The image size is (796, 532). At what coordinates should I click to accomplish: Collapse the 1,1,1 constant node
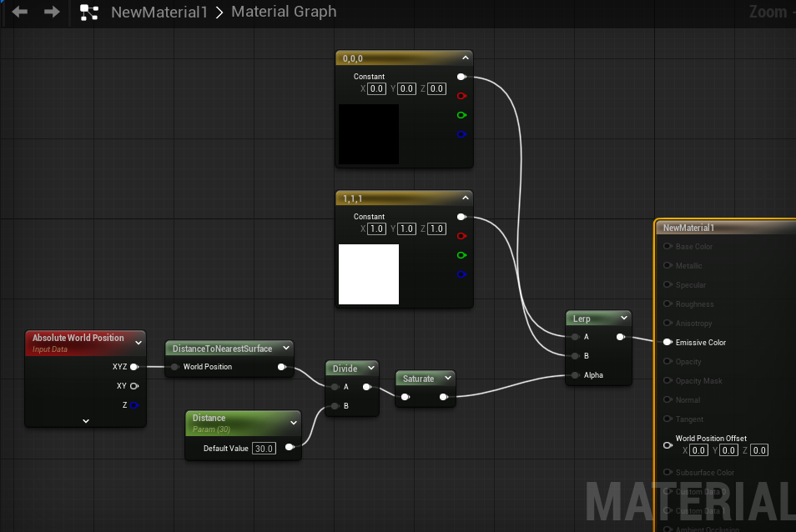(465, 198)
